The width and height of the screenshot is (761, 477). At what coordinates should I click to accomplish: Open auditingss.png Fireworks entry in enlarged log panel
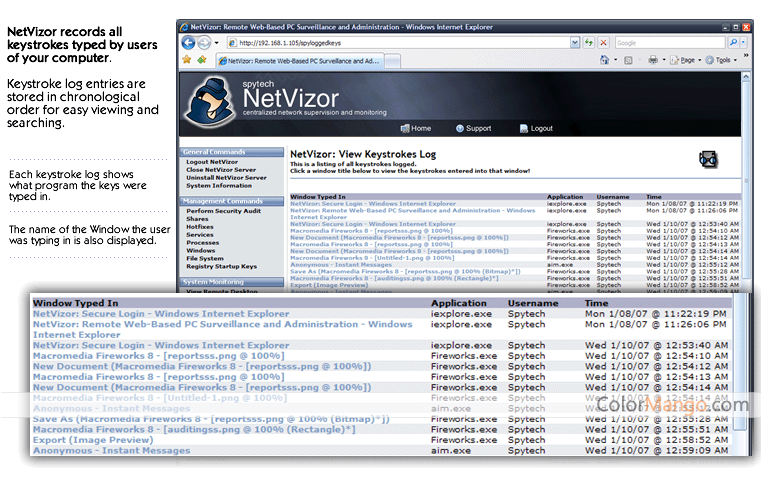coord(194,429)
